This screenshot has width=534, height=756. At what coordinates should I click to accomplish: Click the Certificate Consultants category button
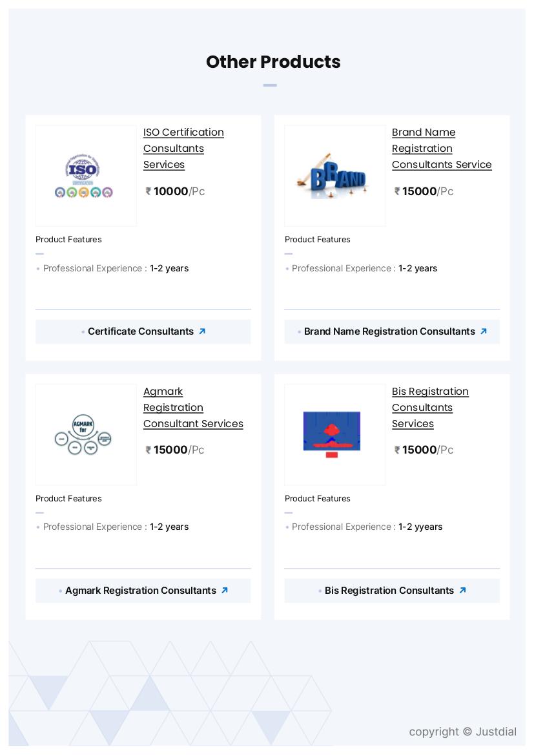pos(141,331)
